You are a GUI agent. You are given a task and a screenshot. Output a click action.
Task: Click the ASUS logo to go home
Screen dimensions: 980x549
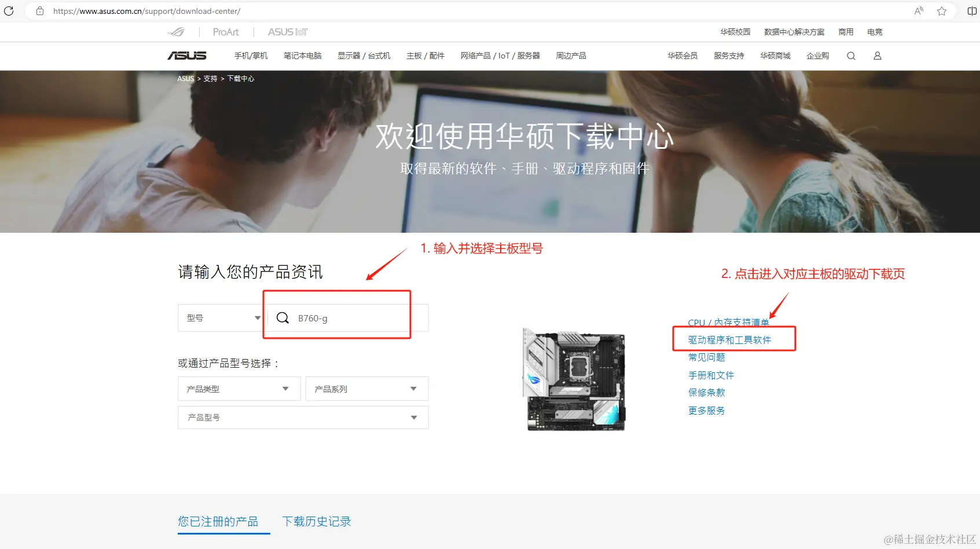coord(186,56)
